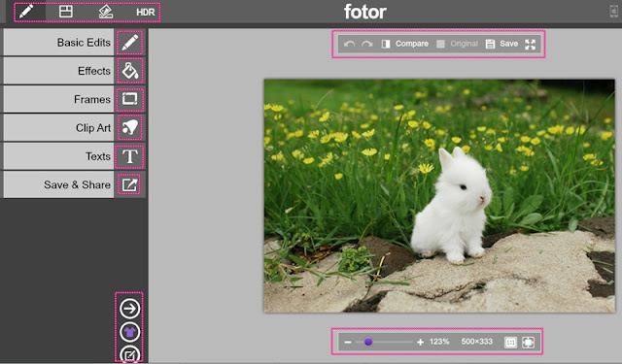
Task: Click the actual-size 1:1 icon
Action: click(510, 343)
